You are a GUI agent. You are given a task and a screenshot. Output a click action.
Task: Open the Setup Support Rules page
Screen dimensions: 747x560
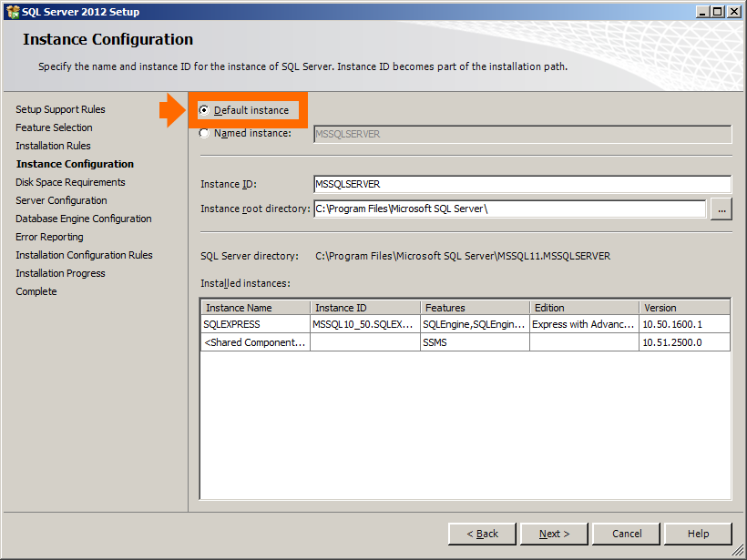(60, 109)
